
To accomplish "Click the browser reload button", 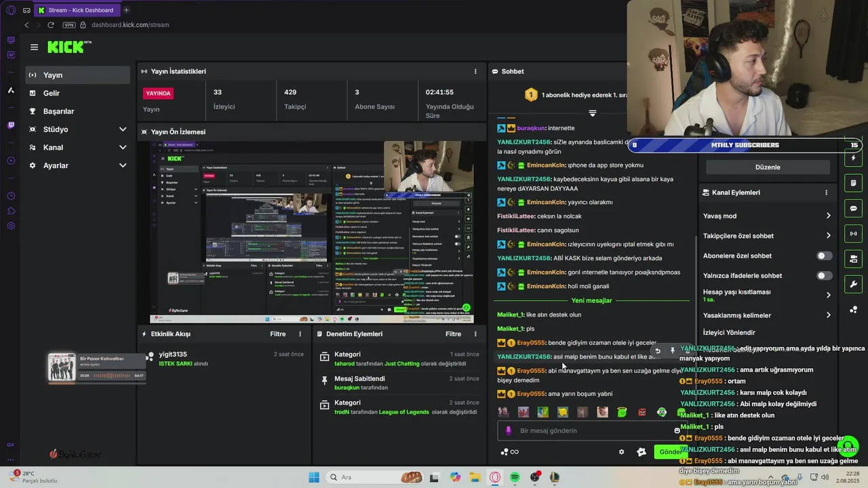I will [50, 25].
